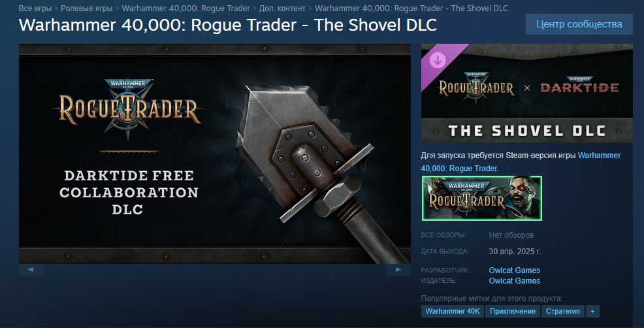The image size is (644, 328).
Task: Open Warhammer 40,000: Rogue Trader breadcrumb
Action: tap(185, 8)
